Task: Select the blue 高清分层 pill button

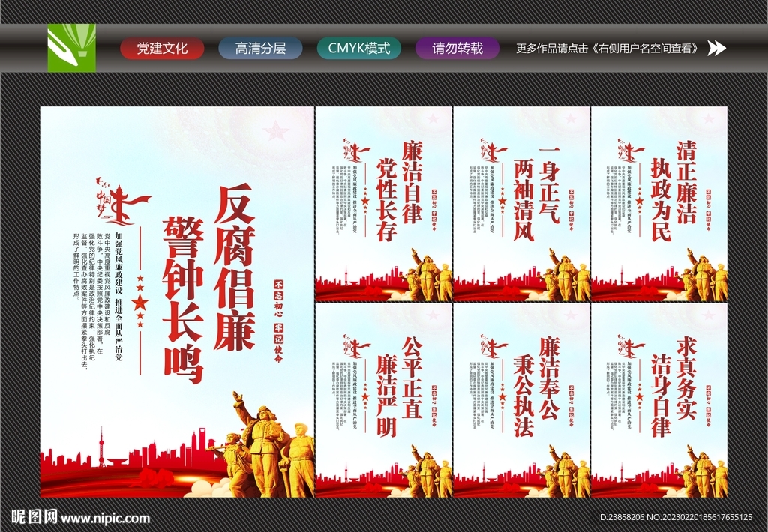Action: point(260,49)
